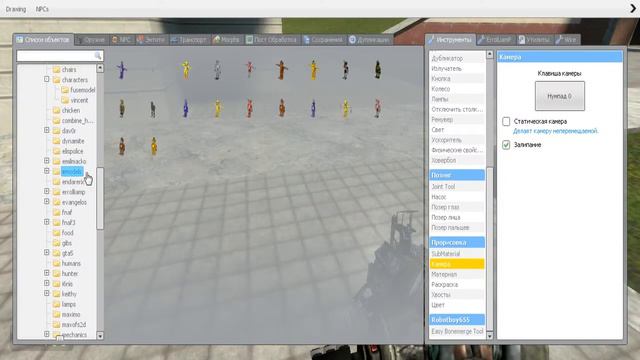
Task: Select the Лампы tool
Action: click(x=457, y=99)
